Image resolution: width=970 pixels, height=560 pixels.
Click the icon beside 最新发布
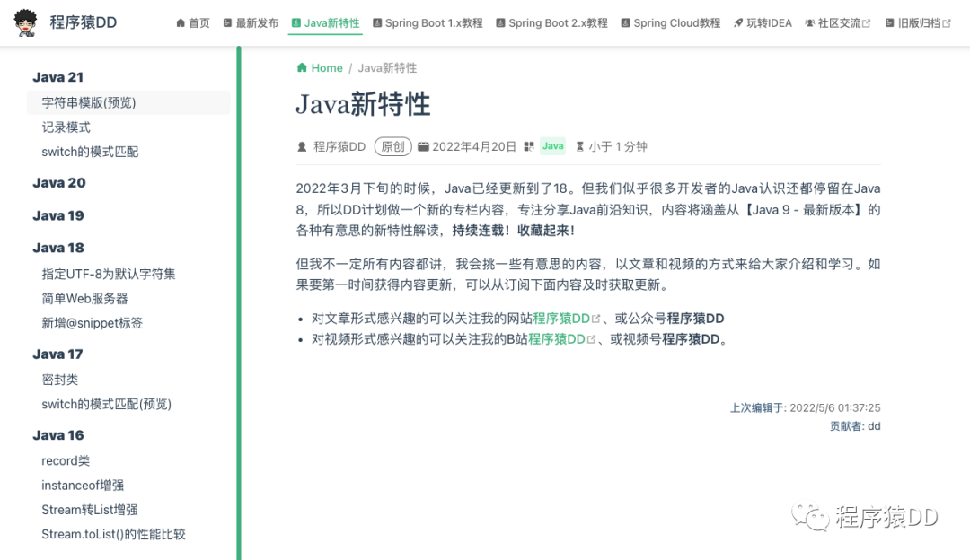[227, 22]
